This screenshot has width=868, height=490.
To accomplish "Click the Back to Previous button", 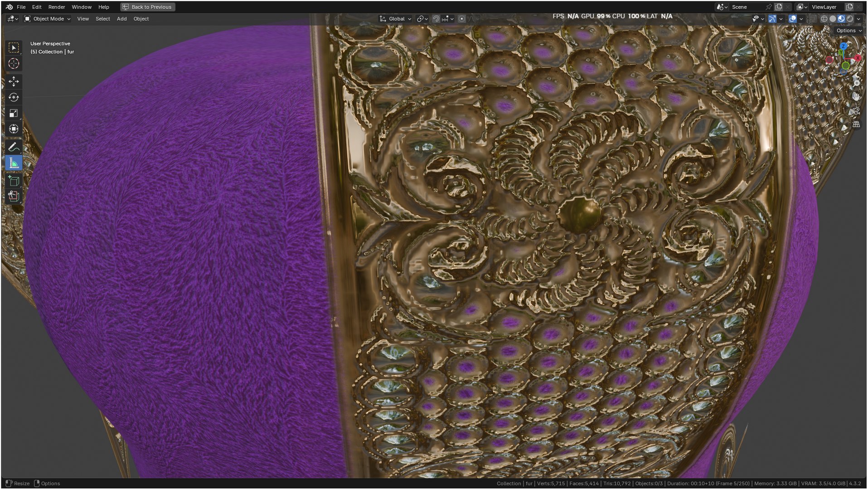I will coord(147,7).
